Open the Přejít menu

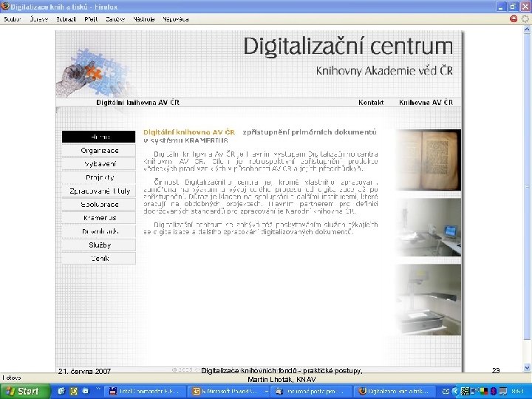(91, 19)
